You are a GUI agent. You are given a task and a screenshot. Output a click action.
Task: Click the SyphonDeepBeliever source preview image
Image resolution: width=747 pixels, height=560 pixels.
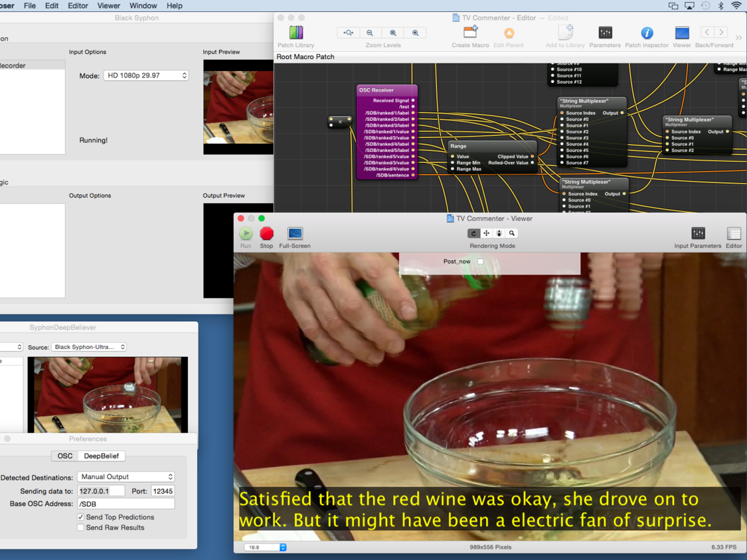(x=108, y=395)
